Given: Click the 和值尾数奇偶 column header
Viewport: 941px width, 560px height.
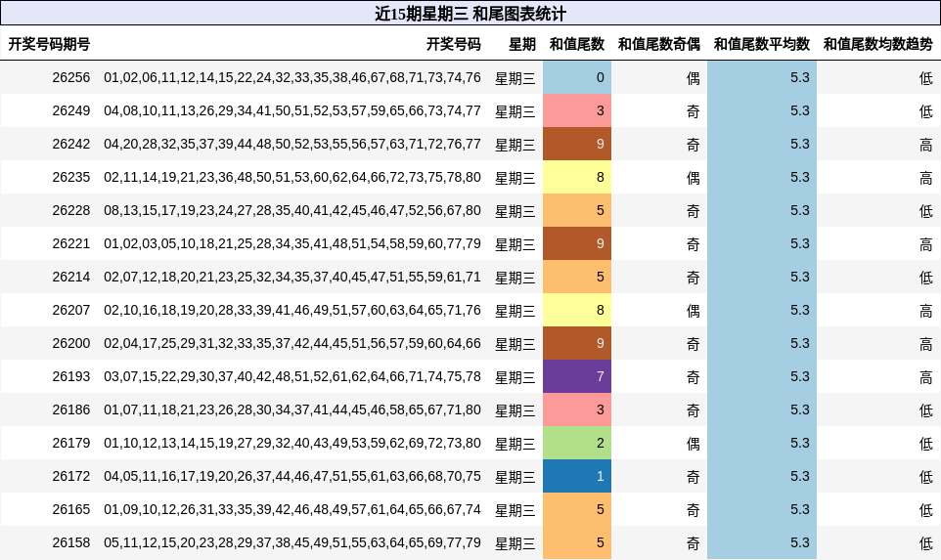Looking at the screenshot, I should (659, 44).
